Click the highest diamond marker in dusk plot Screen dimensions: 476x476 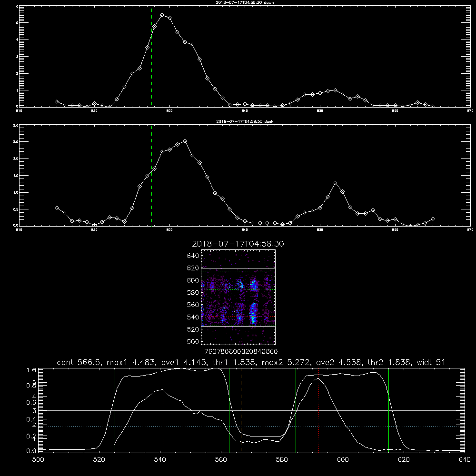[x=185, y=141]
